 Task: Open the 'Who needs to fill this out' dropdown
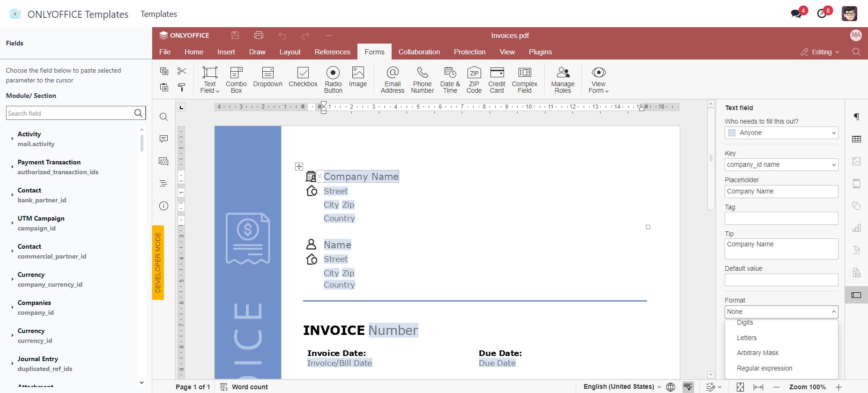[x=781, y=133]
